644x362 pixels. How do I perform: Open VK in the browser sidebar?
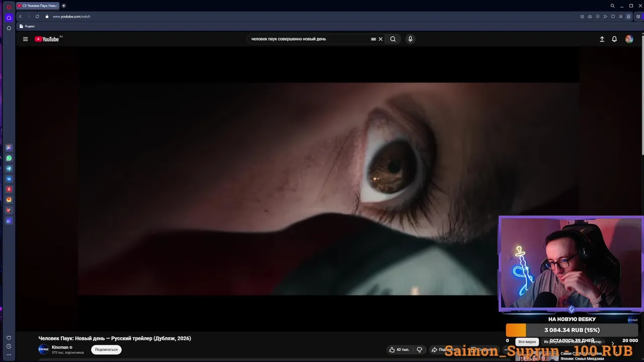[9, 179]
